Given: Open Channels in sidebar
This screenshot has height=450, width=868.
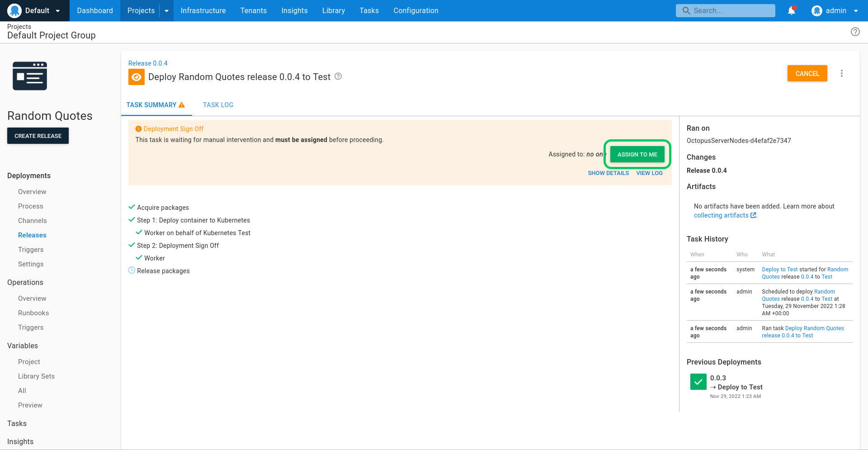Looking at the screenshot, I should pyautogui.click(x=33, y=221).
